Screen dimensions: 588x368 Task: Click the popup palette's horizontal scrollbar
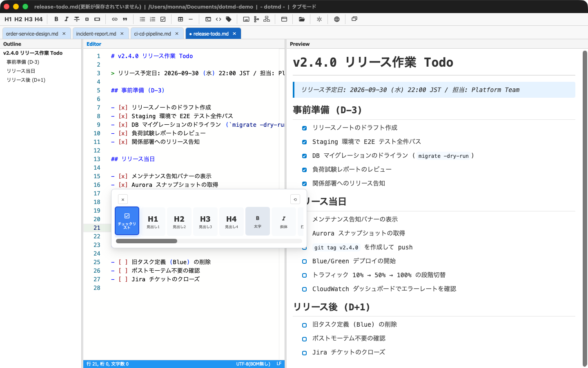(x=209, y=241)
